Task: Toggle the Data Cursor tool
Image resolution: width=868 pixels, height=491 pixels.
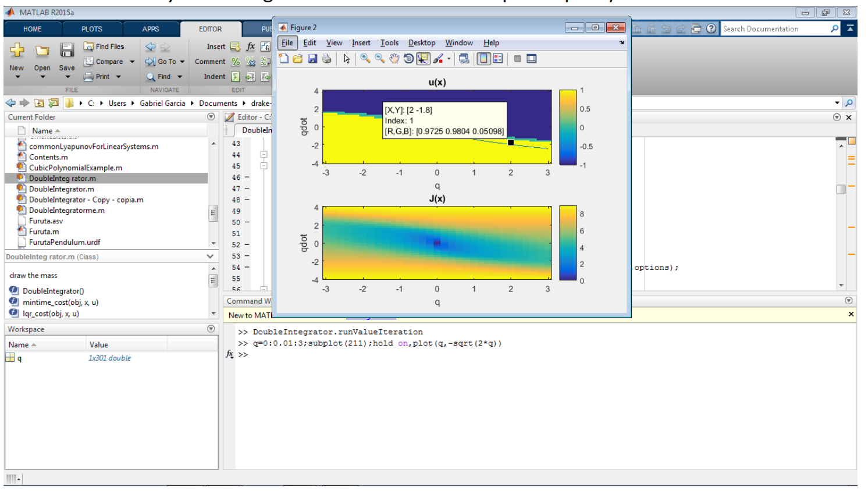Action: click(x=423, y=59)
